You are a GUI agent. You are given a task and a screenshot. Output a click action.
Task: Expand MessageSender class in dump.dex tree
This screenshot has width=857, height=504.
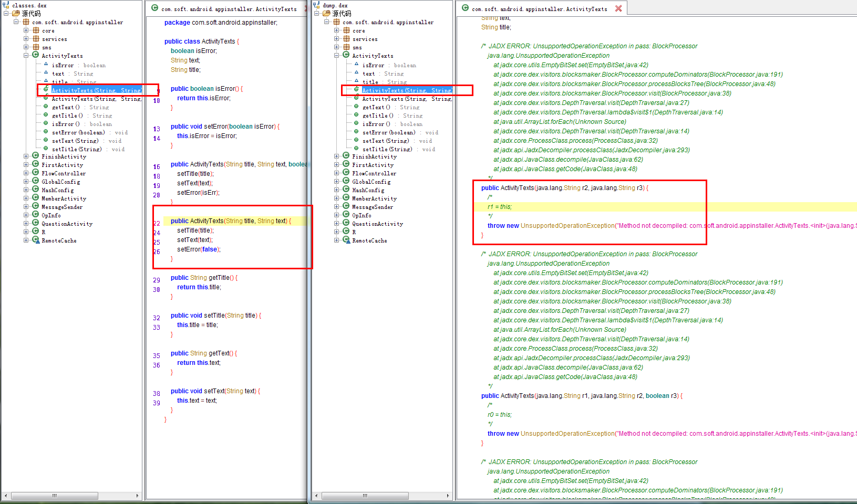pos(337,206)
